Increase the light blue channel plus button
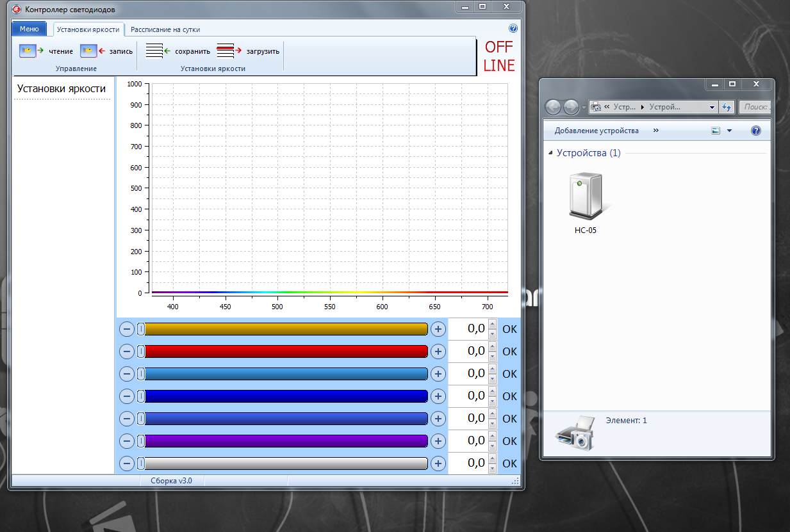Viewport: 790px width, 532px height. tap(438, 374)
